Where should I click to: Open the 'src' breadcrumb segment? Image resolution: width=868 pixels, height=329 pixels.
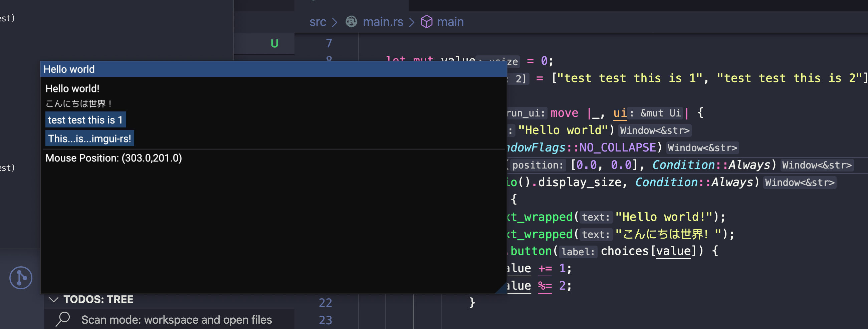pos(318,22)
